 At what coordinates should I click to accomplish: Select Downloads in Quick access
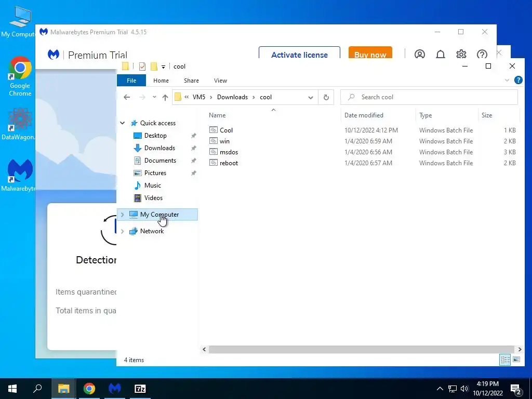159,148
